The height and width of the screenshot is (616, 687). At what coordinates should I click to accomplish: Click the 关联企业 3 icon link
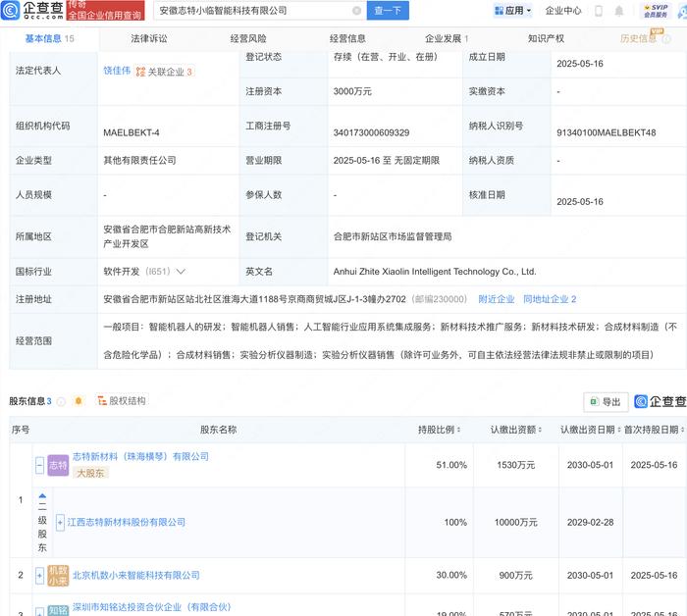164,72
